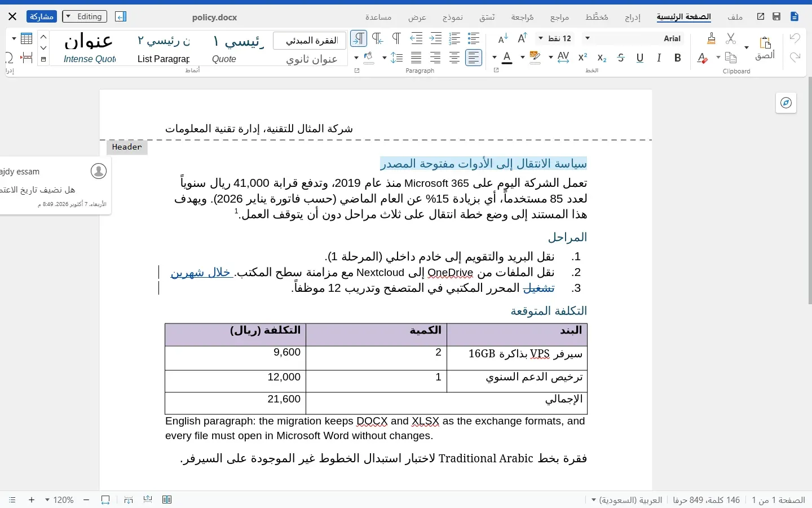Expand the Paste options arrow
This screenshot has width=812, height=508.
click(747, 47)
